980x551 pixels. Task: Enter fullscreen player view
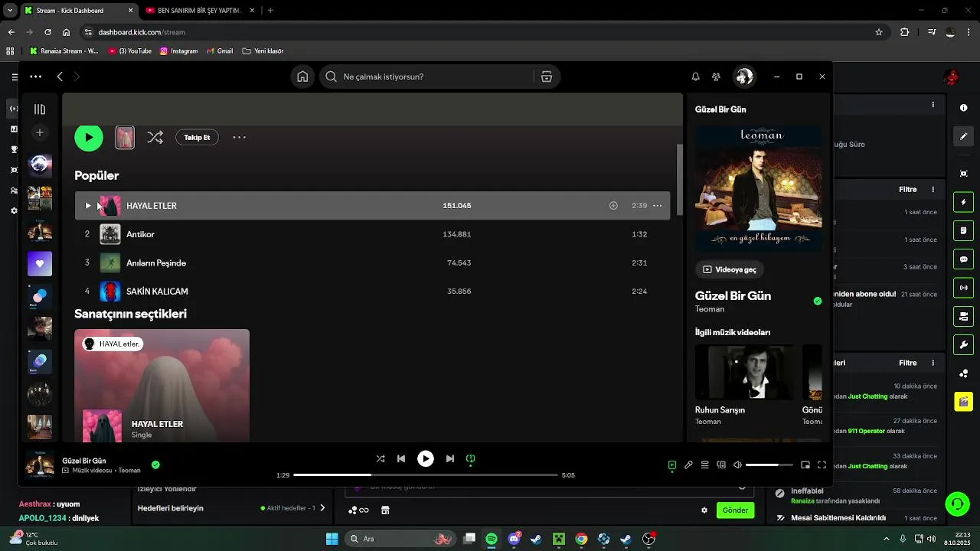click(822, 465)
